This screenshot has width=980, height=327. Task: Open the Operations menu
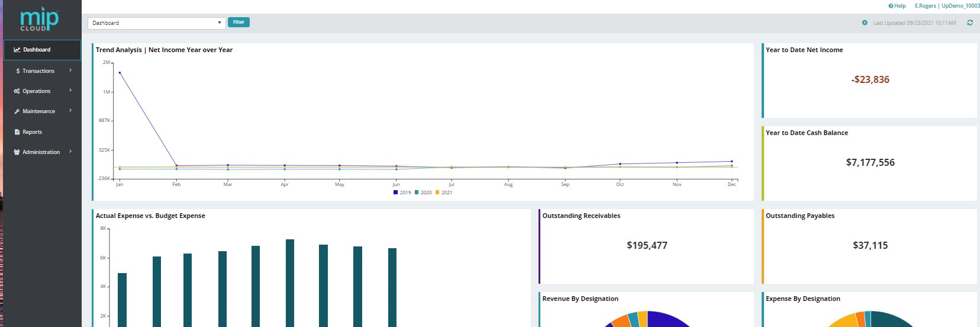point(42,91)
